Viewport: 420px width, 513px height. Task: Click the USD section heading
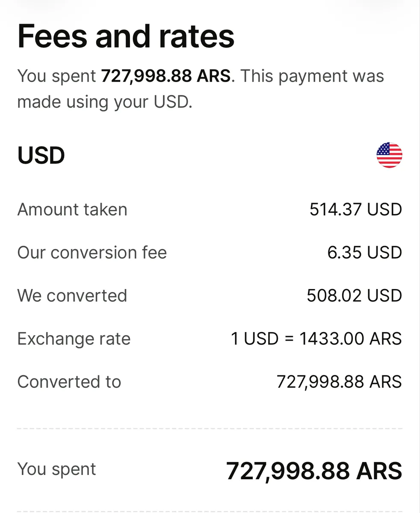[41, 155]
